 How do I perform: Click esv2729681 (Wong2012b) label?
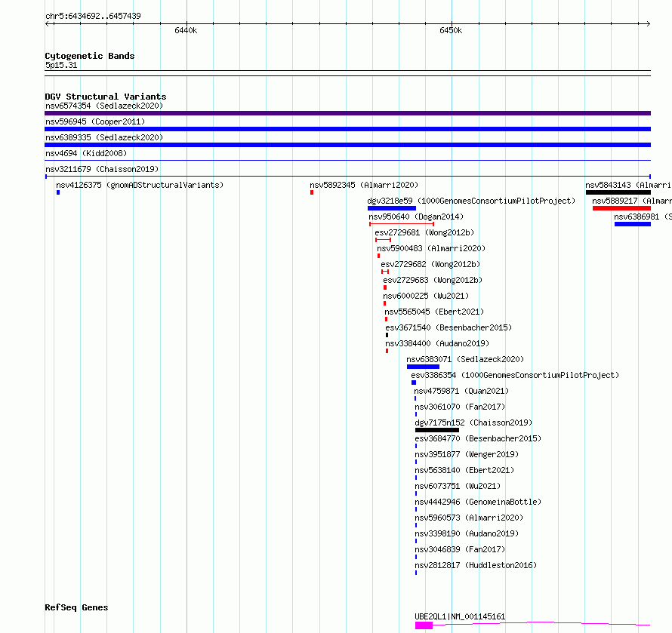pyautogui.click(x=424, y=232)
